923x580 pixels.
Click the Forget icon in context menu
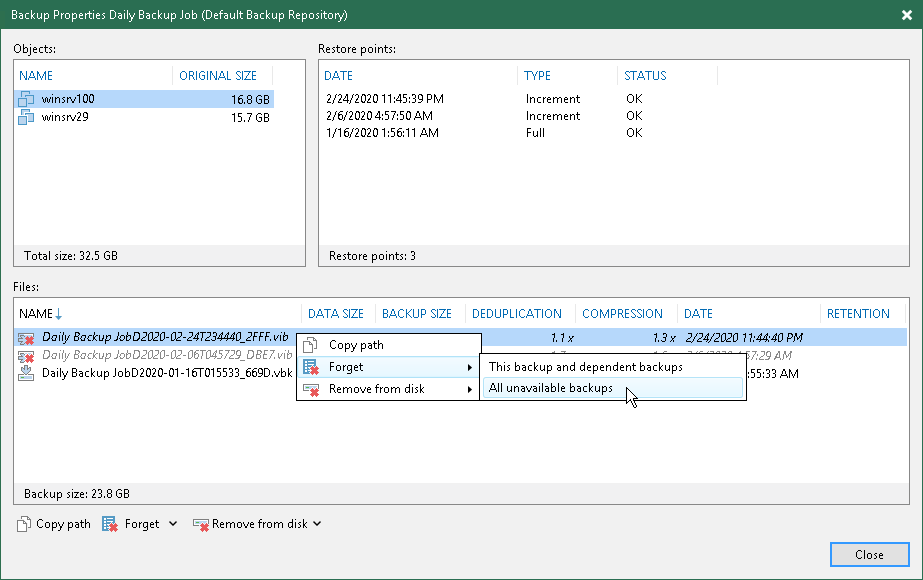[310, 367]
